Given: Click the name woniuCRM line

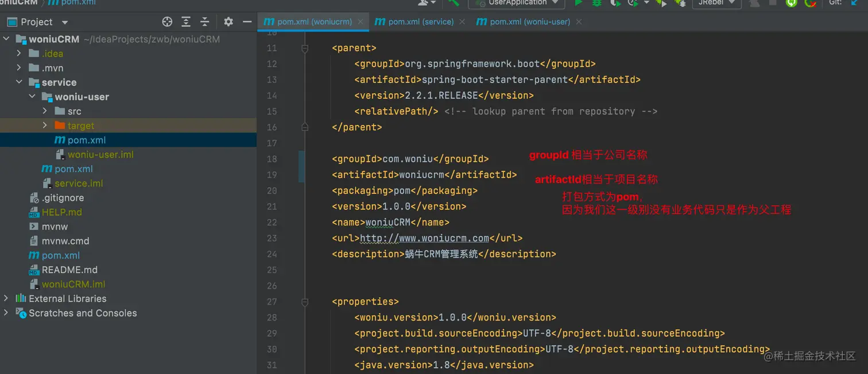Looking at the screenshot, I should (x=390, y=222).
